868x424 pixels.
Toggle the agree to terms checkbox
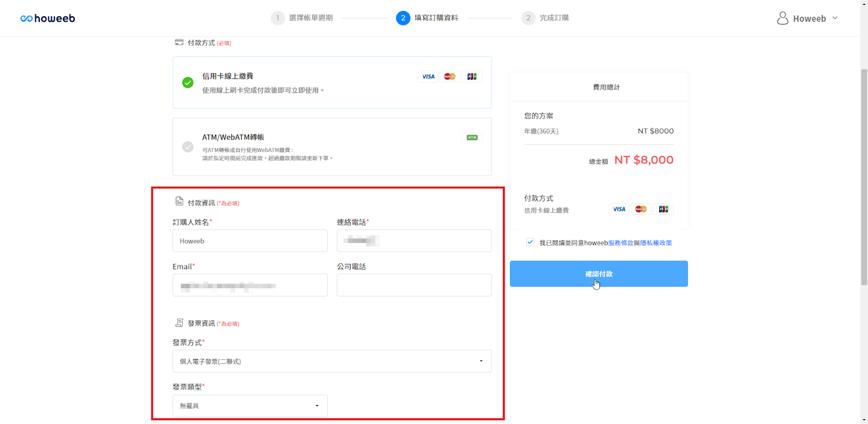pyautogui.click(x=530, y=242)
